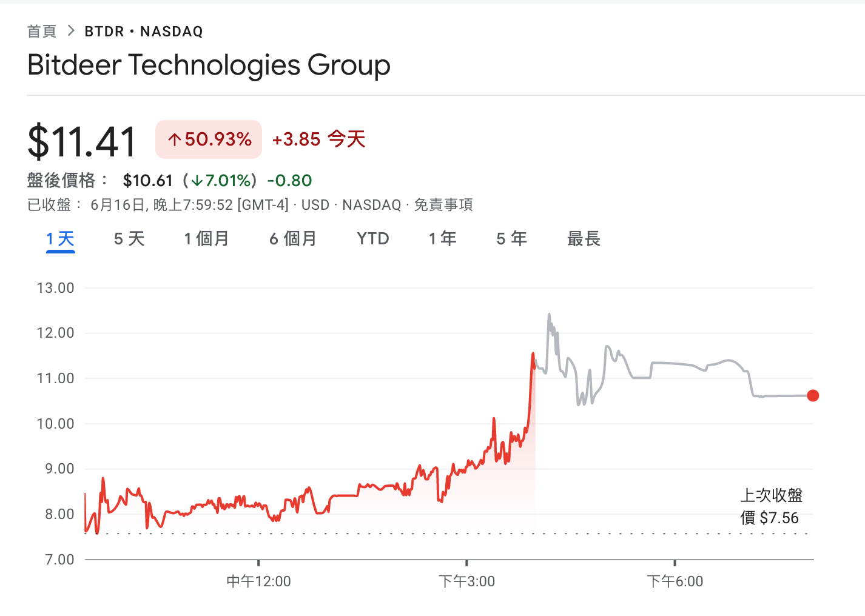Select the 6 個月 time range
865x616 pixels.
click(293, 239)
